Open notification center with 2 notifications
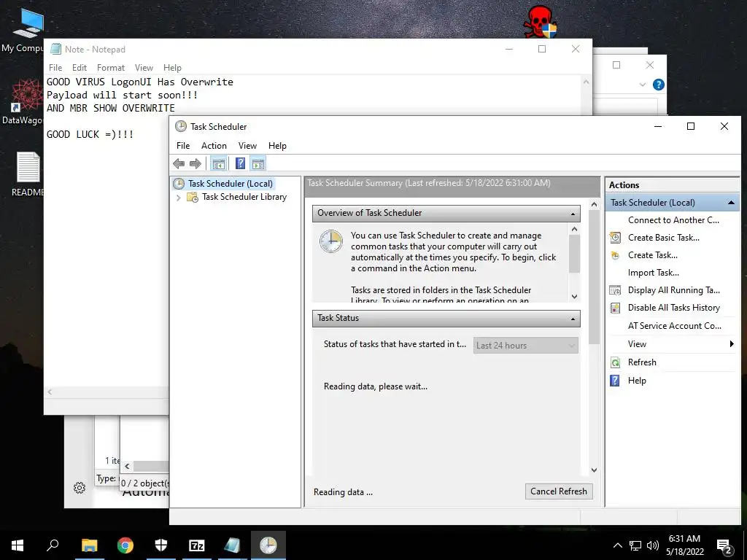The image size is (747, 560). (x=724, y=547)
